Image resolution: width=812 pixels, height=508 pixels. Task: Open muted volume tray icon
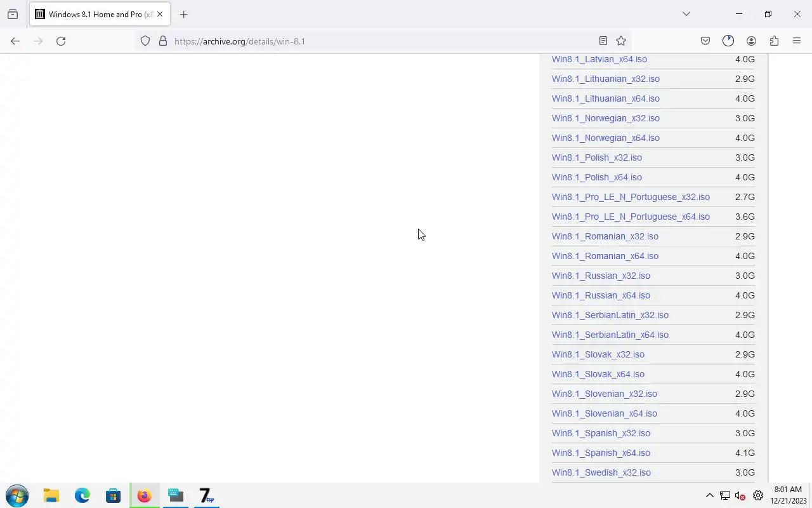[740, 495]
